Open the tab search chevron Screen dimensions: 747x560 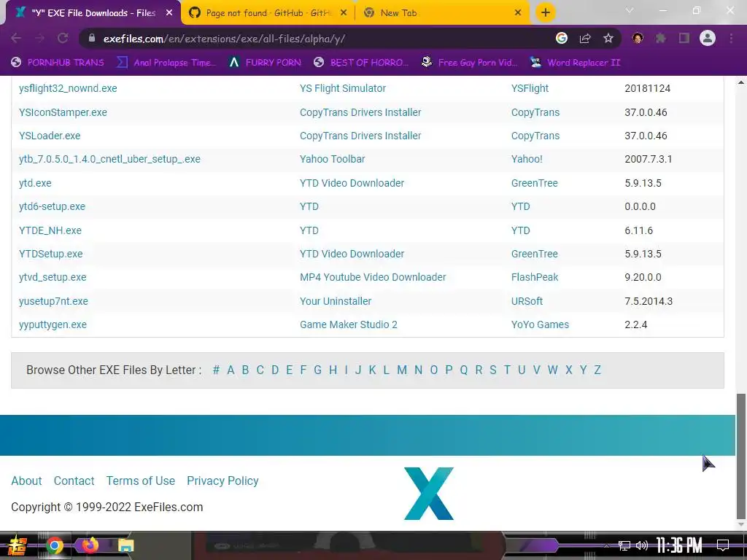tap(630, 10)
